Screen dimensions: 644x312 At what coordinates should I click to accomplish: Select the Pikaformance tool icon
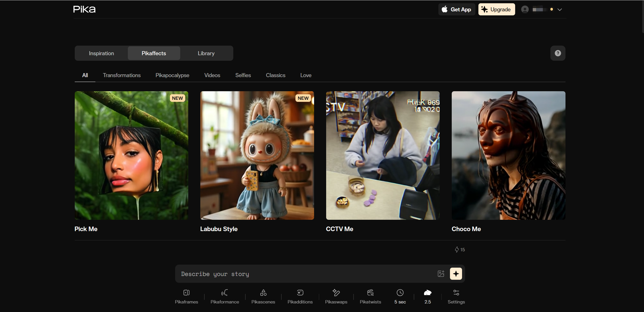tap(224, 293)
